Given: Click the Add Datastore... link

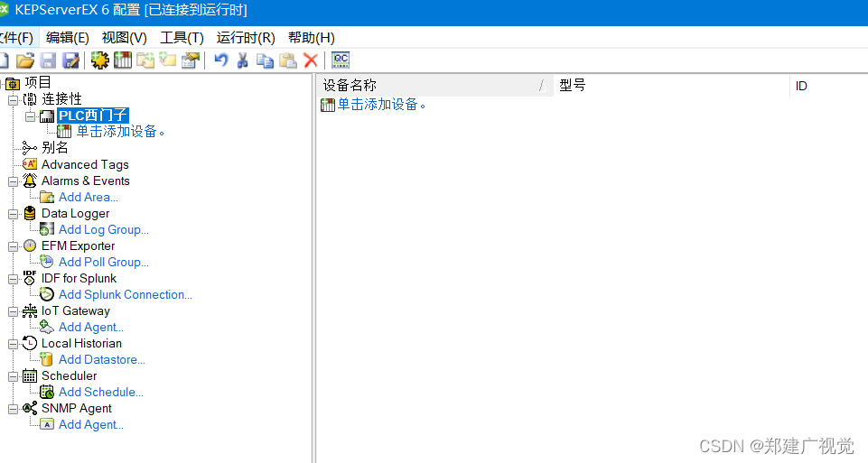Looking at the screenshot, I should coord(102,359).
